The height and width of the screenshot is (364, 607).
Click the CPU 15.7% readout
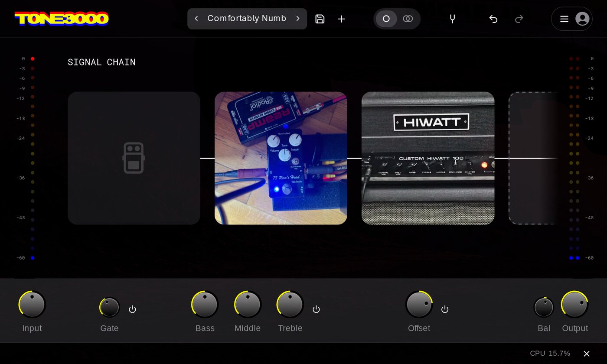[x=550, y=354]
